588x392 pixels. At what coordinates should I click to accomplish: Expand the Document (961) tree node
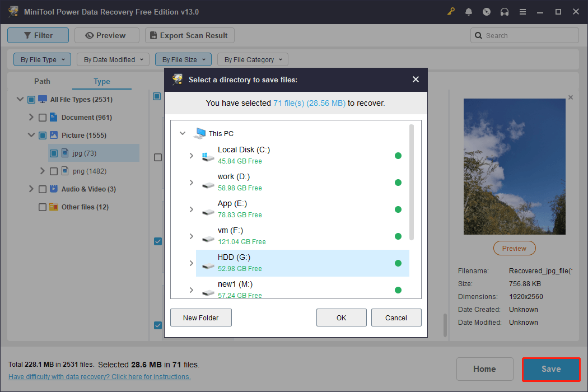pos(31,118)
